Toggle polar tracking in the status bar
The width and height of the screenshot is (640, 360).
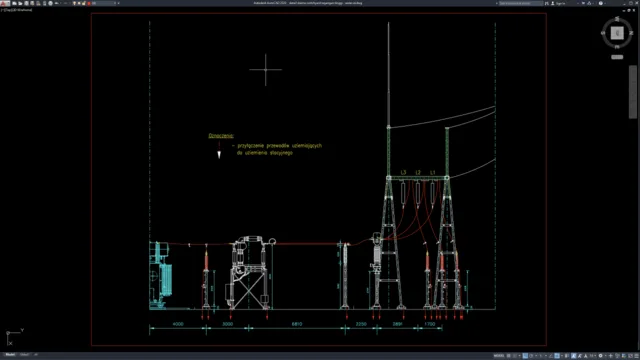[531, 356]
